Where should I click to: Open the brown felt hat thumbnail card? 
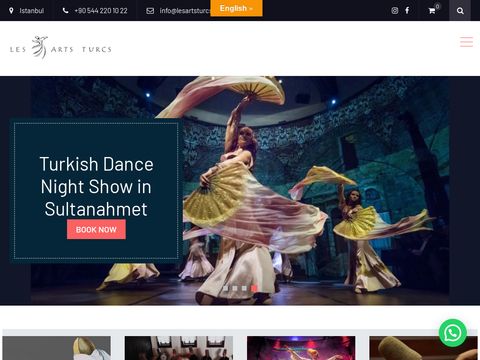423,348
